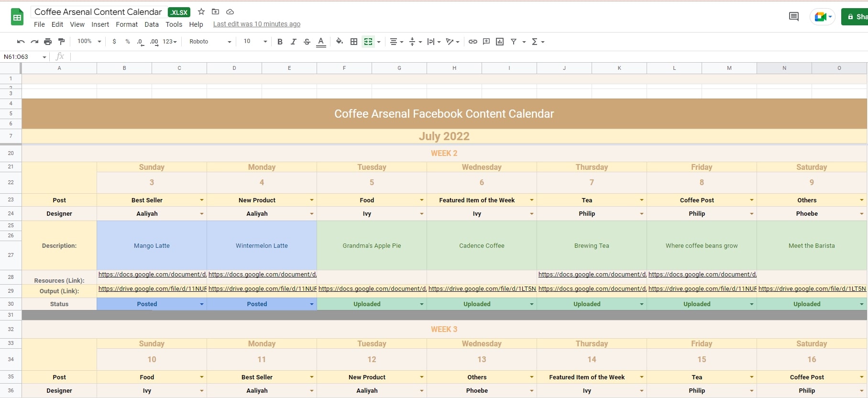The height and width of the screenshot is (398, 868).
Task: Select row 27 header
Action: 11,255
